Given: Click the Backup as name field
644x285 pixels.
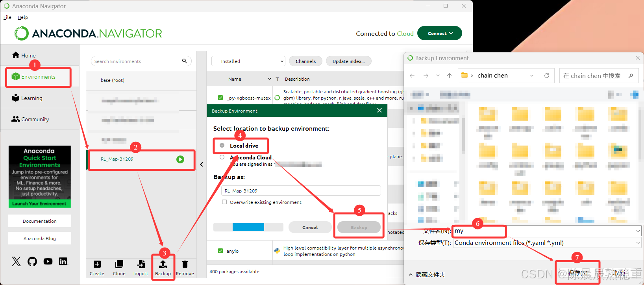Looking at the screenshot, I should (x=301, y=191).
